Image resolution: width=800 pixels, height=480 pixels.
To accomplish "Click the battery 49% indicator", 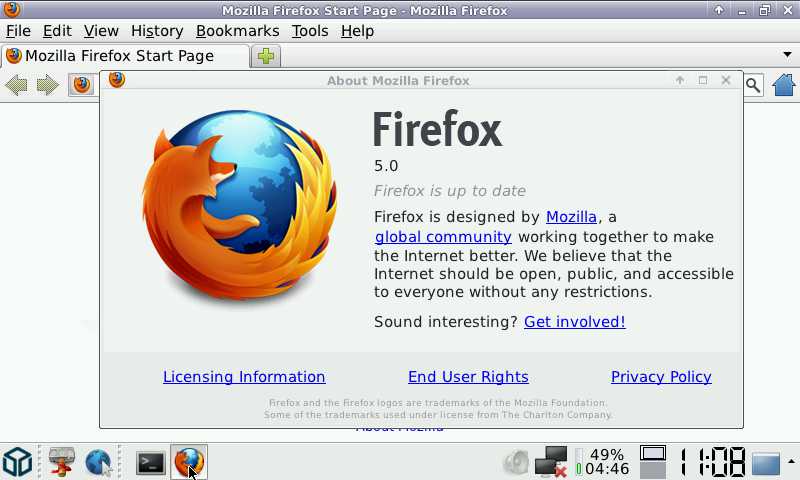I will point(603,462).
